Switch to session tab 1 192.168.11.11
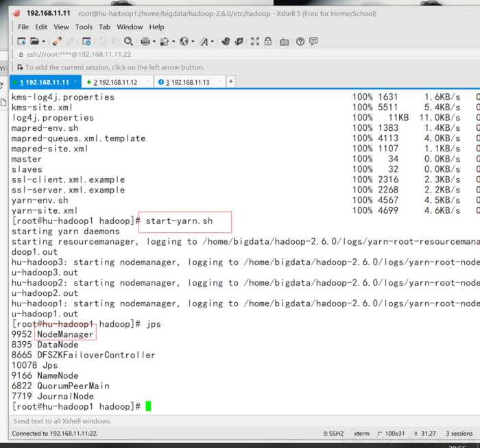The image size is (480, 448). [45, 82]
